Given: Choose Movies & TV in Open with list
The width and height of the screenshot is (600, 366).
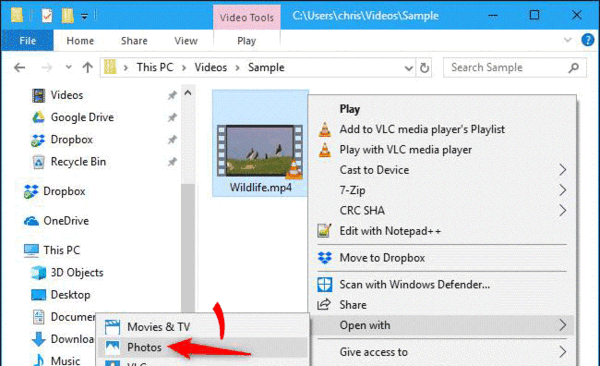Looking at the screenshot, I should pyautogui.click(x=202, y=327).
